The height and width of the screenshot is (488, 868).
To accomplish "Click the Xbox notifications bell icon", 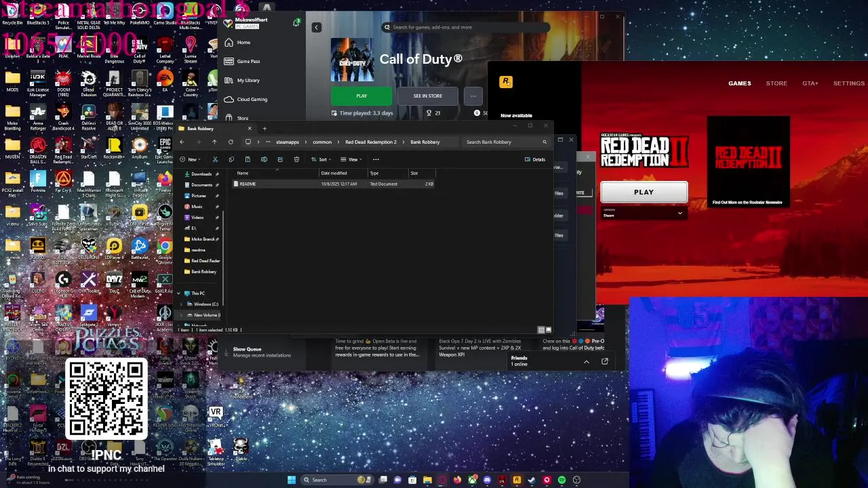I will (296, 23).
